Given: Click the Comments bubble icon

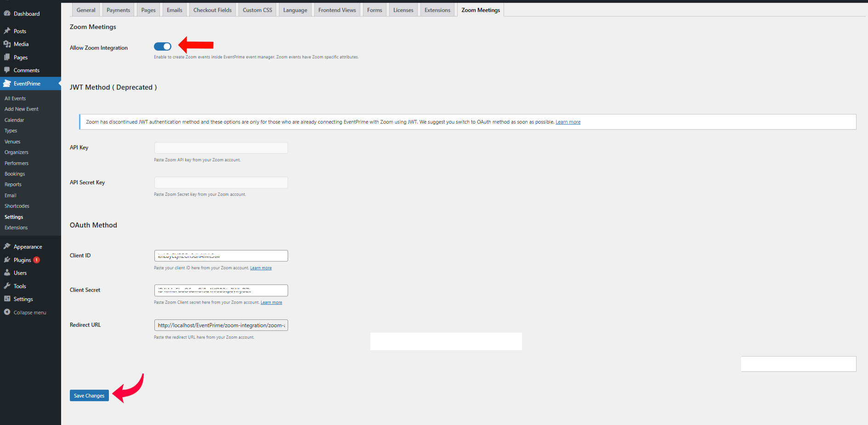Looking at the screenshot, I should pos(7,70).
